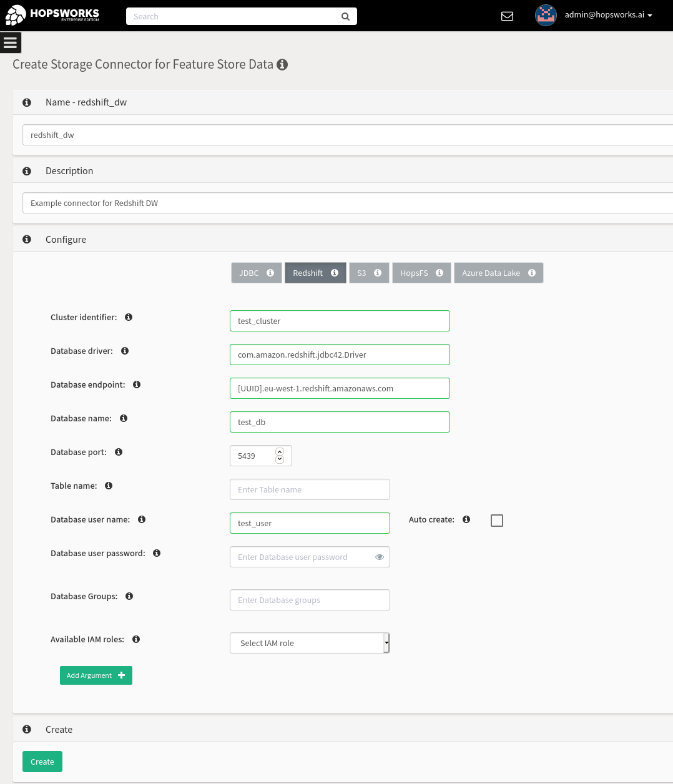
Task: Open the Select IAM role dropdown
Action: click(310, 643)
